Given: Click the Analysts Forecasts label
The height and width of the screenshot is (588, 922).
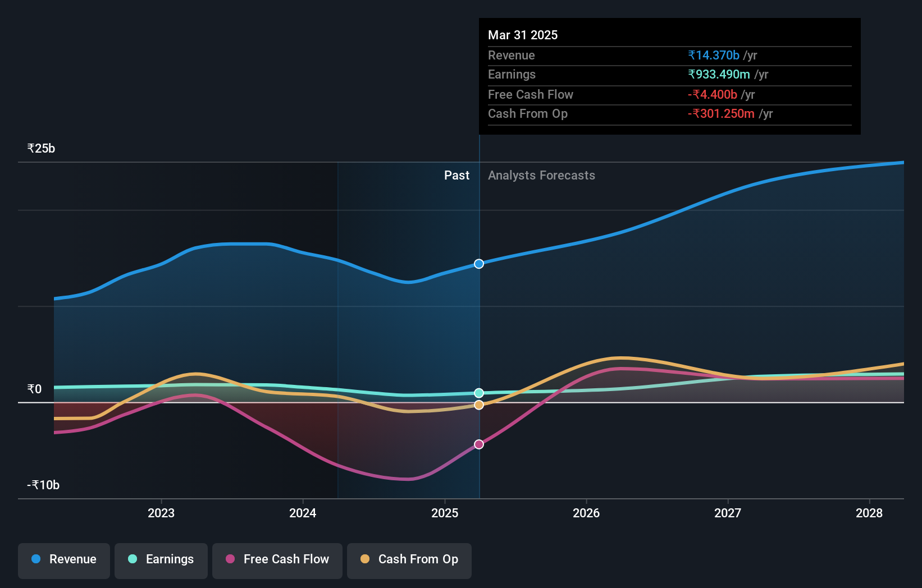Looking at the screenshot, I should tap(541, 175).
